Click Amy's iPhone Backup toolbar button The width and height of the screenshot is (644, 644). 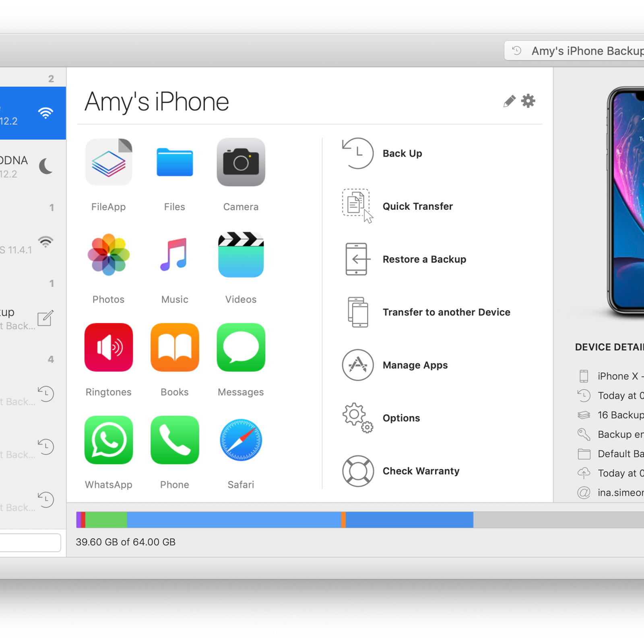[574, 51]
